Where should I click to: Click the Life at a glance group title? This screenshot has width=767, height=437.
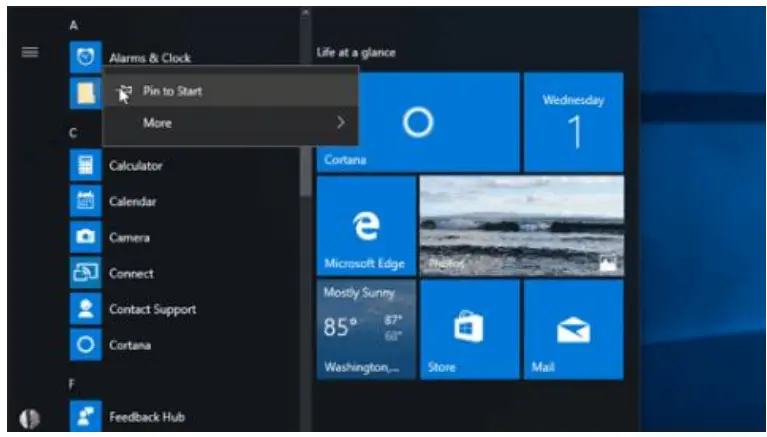coord(356,52)
